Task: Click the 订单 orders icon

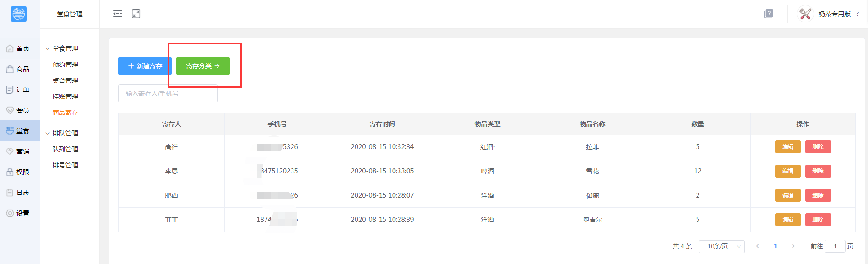Action: [x=10, y=90]
